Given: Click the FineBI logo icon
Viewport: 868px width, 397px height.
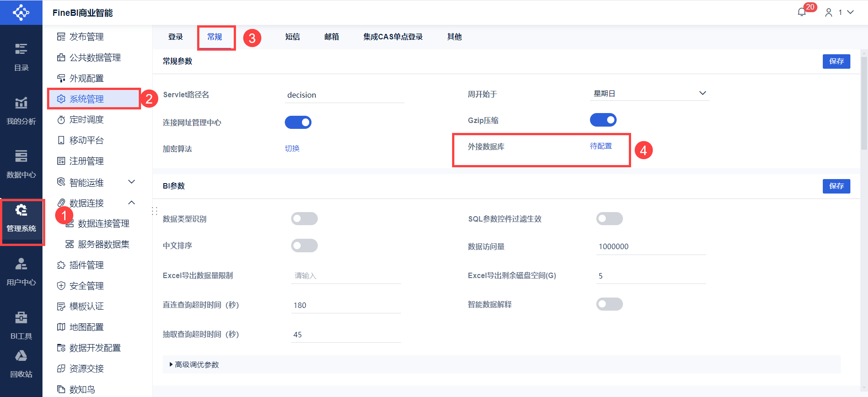Looking at the screenshot, I should pos(21,12).
